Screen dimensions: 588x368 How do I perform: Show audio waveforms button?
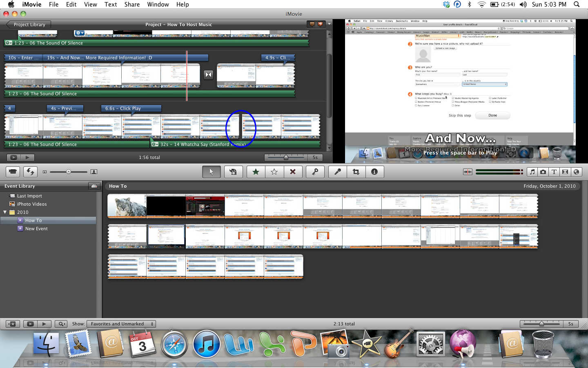pyautogui.click(x=468, y=172)
